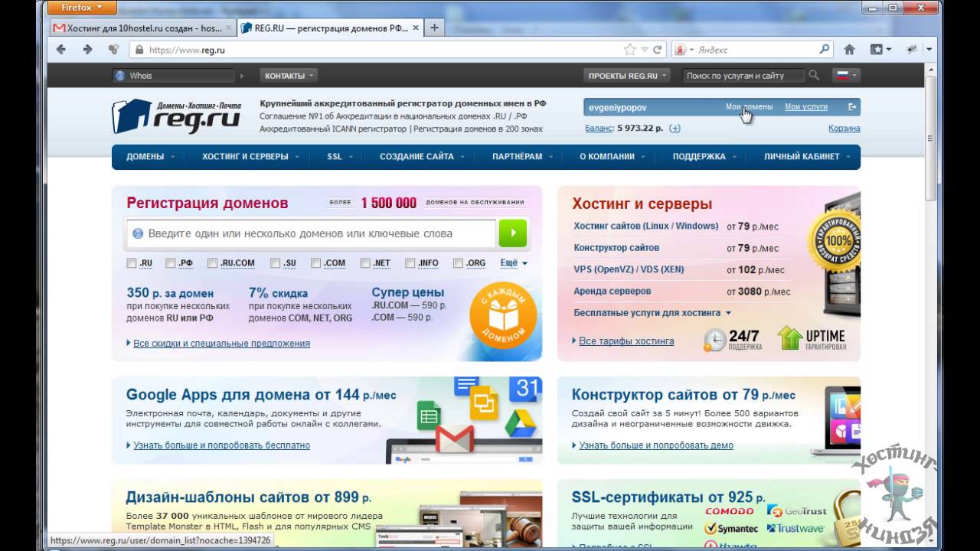The image size is (980, 551).
Task: Check the .RU.COM domain checkbox
Action: [x=212, y=262]
